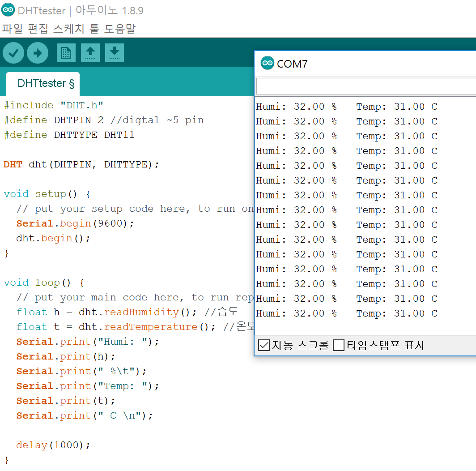The image size is (476, 471).
Task: Click the '#define DHTTYPE DHT11' line
Action: pyautogui.click(x=69, y=135)
